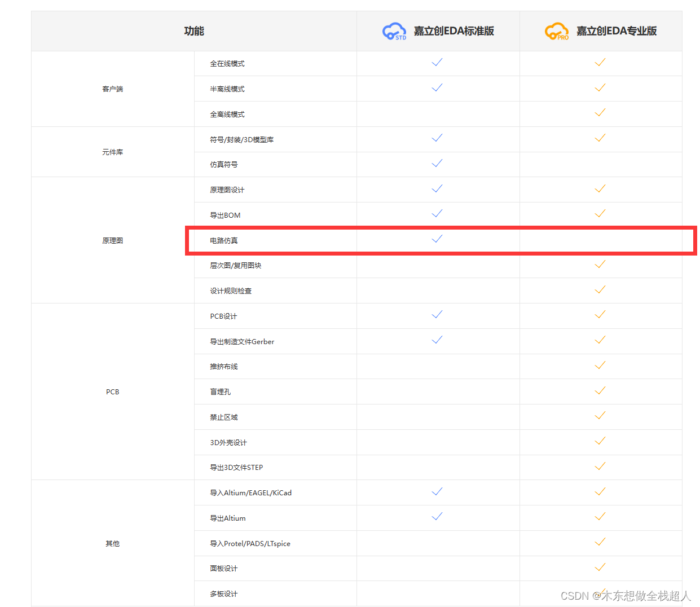Click the 导入Altium/EAGEL/KiCad feature label
The width and height of the screenshot is (700, 607).
click(x=251, y=493)
